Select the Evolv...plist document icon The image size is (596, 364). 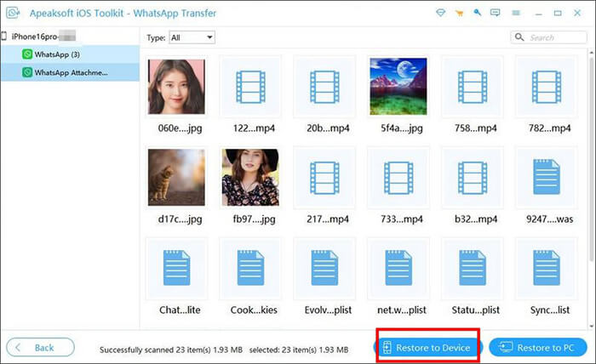pyautogui.click(x=324, y=268)
